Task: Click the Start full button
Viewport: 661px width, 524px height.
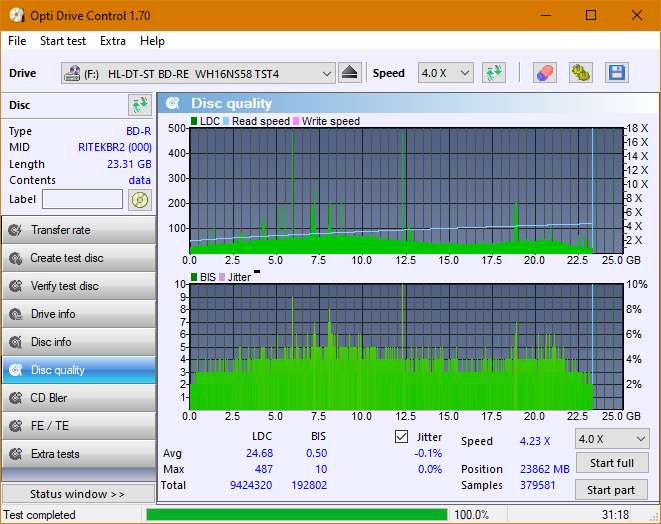Action: coord(611,463)
